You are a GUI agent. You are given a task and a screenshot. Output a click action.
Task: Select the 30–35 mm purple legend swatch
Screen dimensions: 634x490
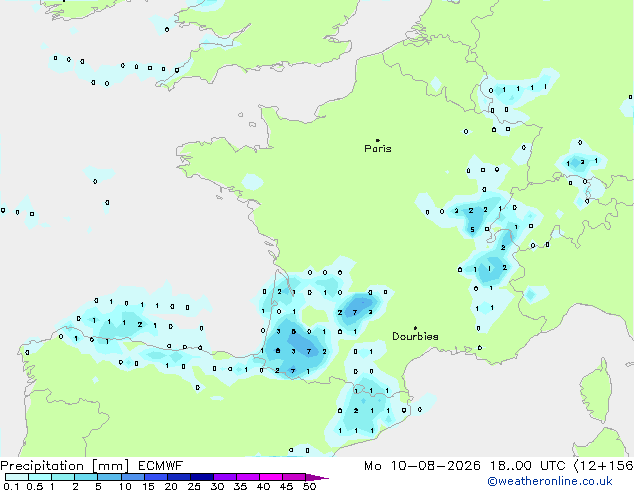tap(224, 477)
